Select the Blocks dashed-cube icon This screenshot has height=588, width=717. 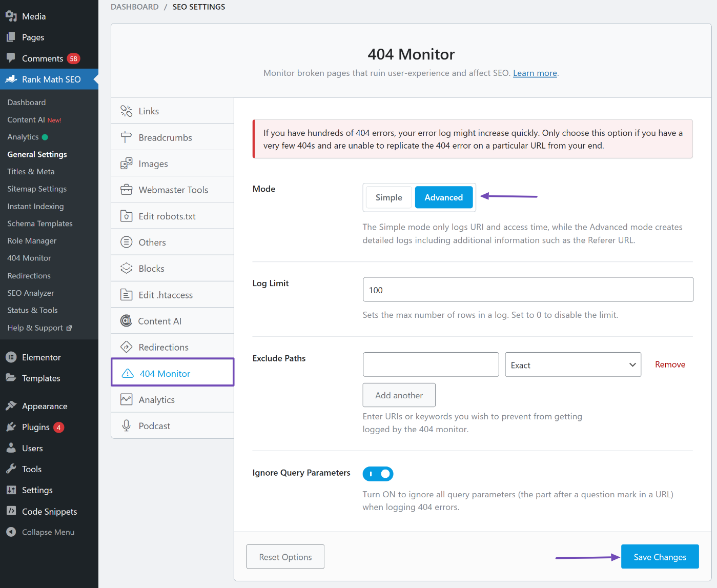tap(126, 268)
